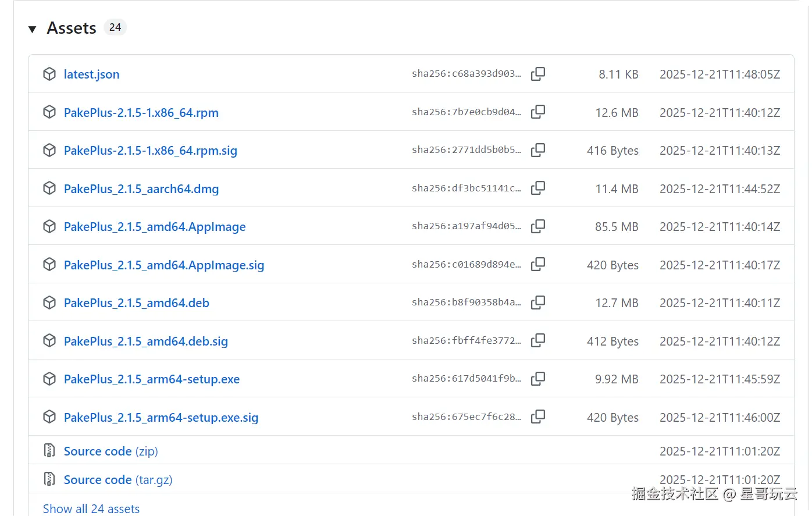Click the package icon beside arm64-setup.exe.sig
The width and height of the screenshot is (812, 516).
pos(49,417)
